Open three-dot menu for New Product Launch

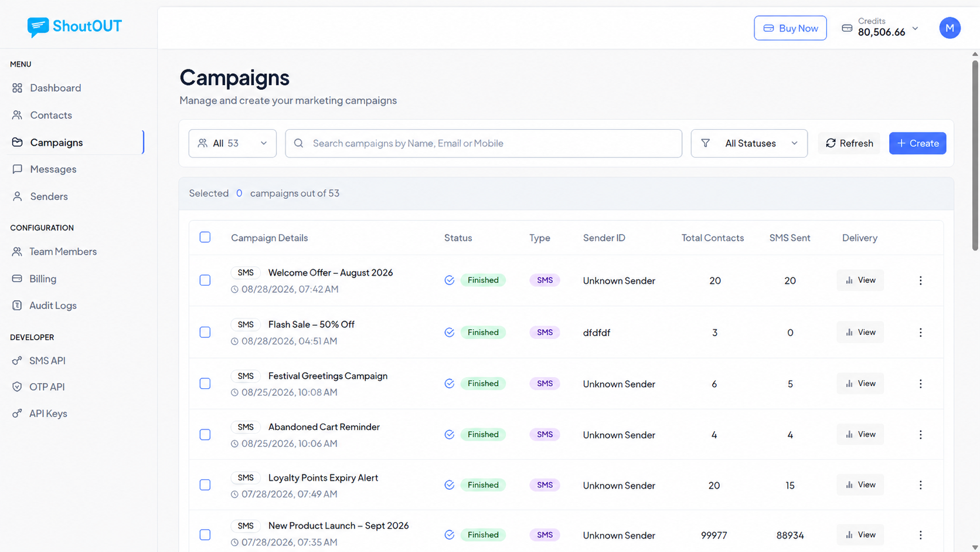click(920, 535)
